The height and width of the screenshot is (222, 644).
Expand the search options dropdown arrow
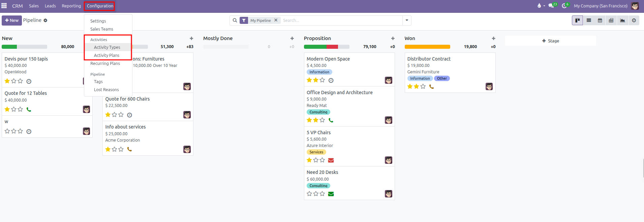(407, 21)
